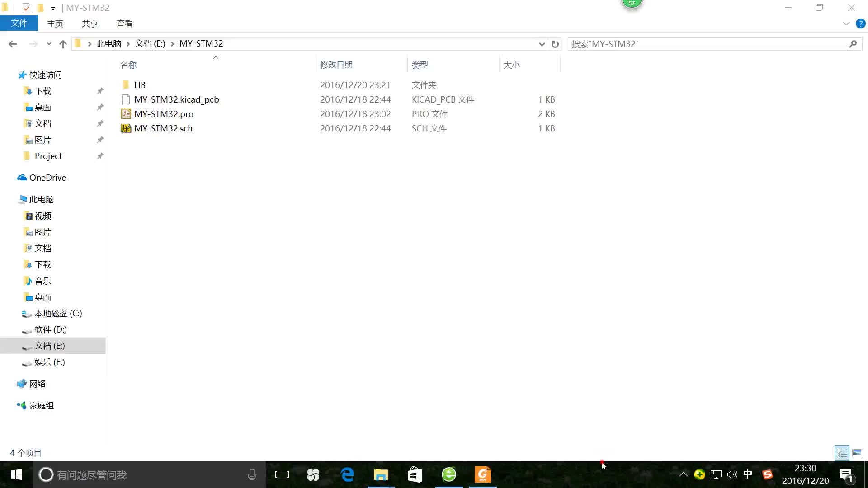Expand the 此电脑 breadcrumb chevron

(x=128, y=44)
